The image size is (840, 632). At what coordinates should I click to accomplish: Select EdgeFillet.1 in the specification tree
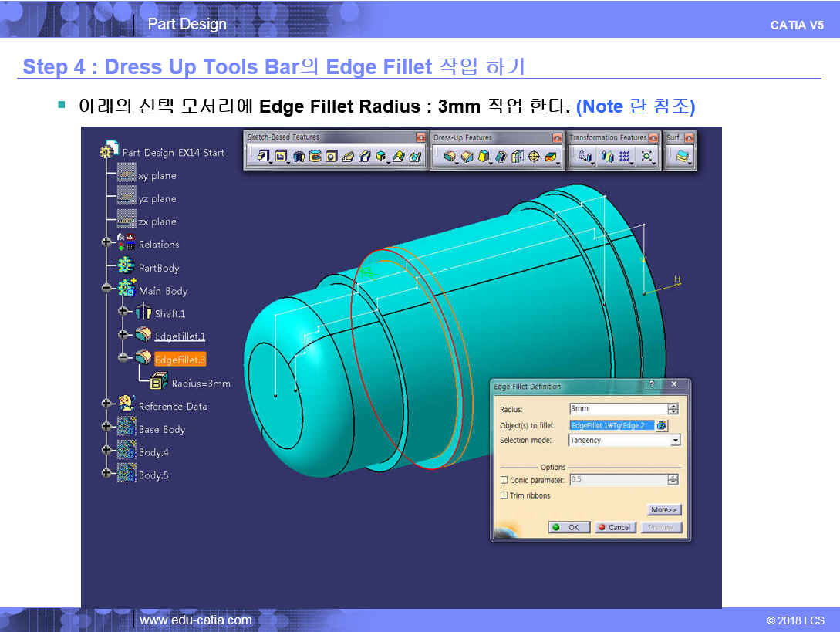[179, 336]
